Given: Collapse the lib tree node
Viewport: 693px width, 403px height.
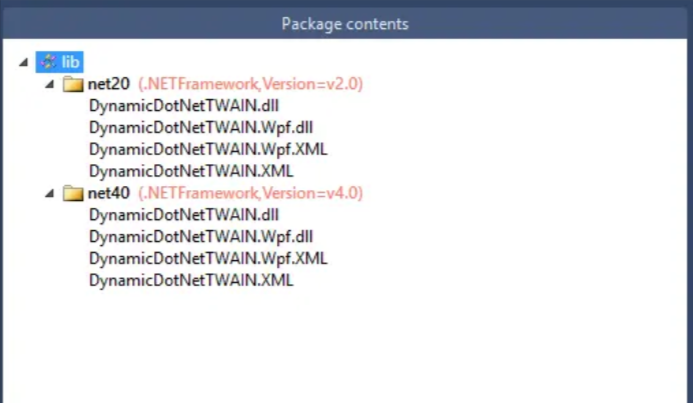Looking at the screenshot, I should 23,63.
